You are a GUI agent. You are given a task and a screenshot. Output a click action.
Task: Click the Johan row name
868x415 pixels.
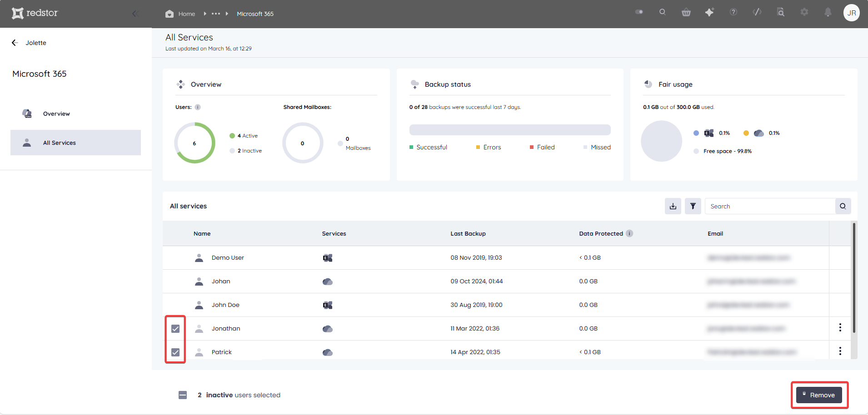[x=221, y=281]
